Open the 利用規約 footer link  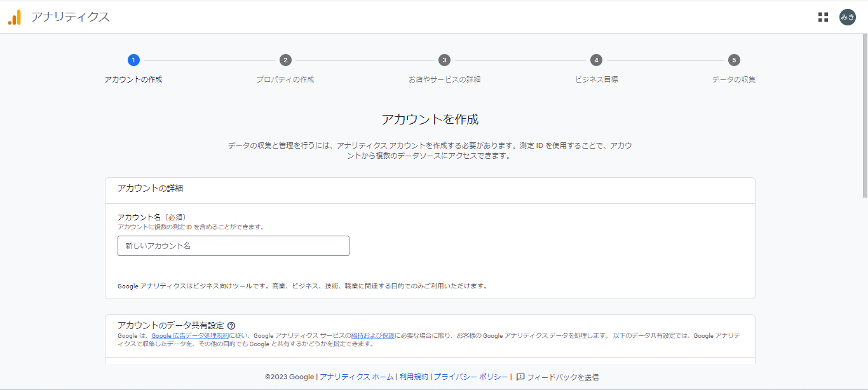pyautogui.click(x=414, y=377)
